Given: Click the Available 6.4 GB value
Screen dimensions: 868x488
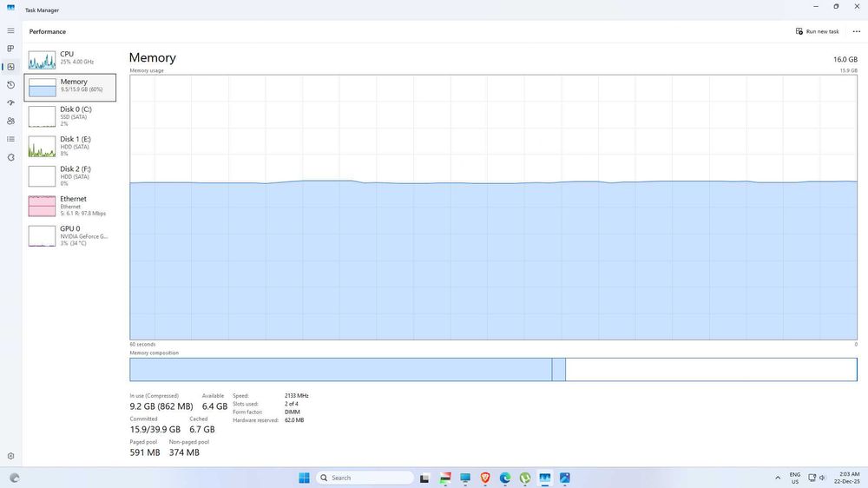Looking at the screenshot, I should [x=214, y=406].
